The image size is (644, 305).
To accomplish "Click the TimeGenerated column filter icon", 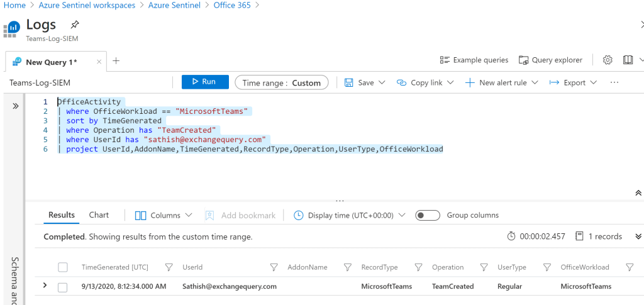I will (169, 267).
